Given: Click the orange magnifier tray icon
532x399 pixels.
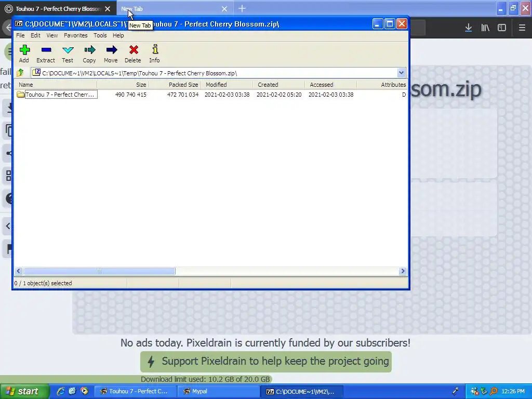Looking at the screenshot, I should click(x=494, y=391).
